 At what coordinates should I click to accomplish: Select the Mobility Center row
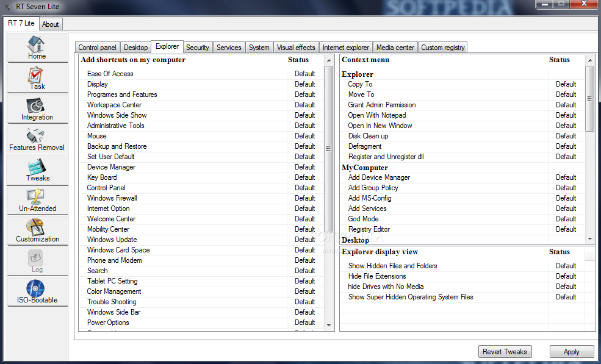(201, 229)
